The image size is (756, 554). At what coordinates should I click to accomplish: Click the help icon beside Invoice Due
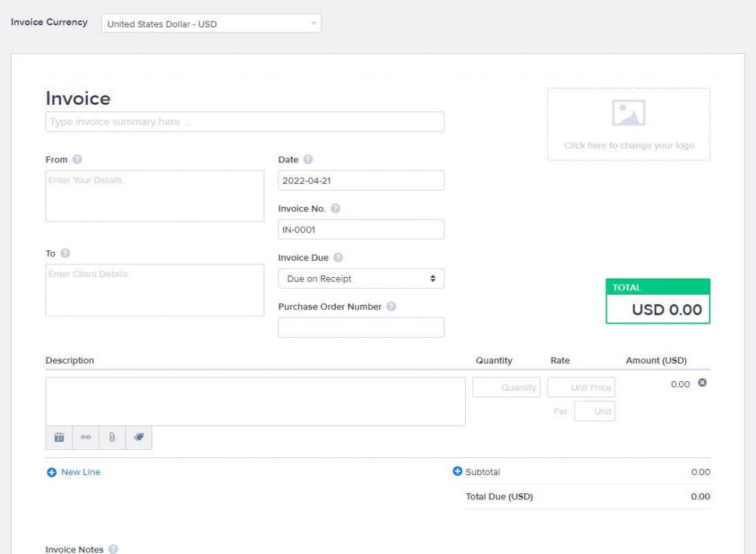point(338,258)
